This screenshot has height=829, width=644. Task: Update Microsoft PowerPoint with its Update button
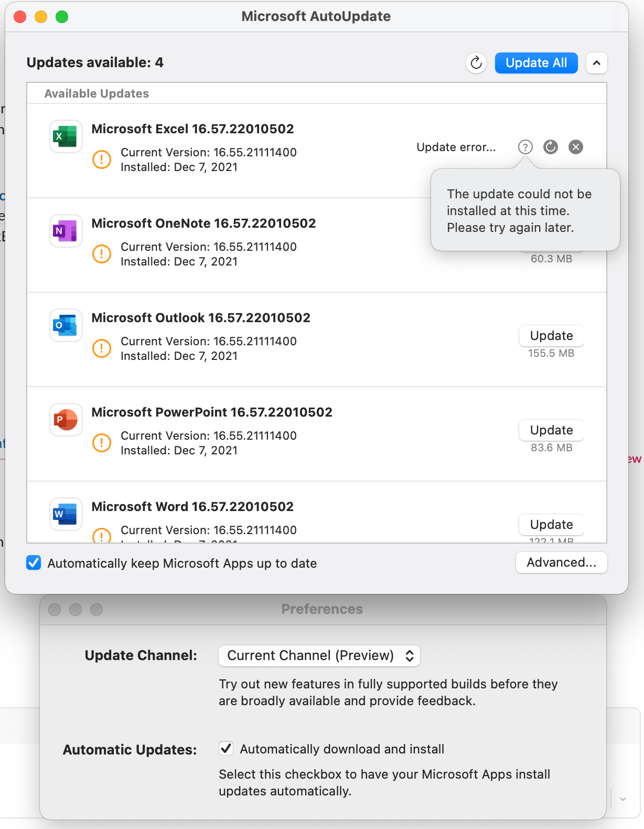(x=551, y=430)
